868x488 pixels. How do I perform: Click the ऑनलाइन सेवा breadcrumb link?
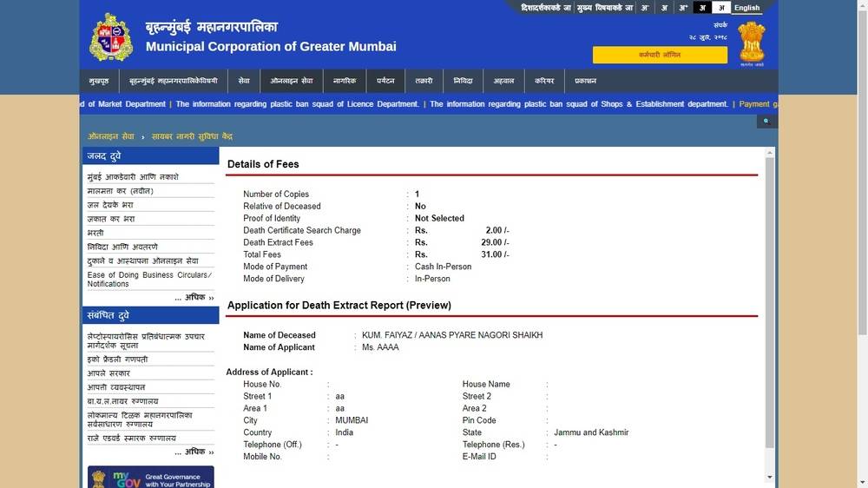point(111,136)
